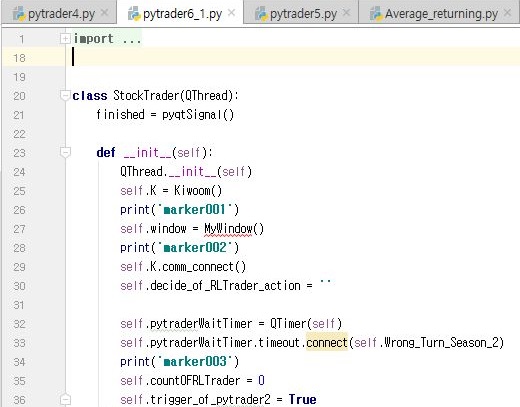
Task: Click the Python file icon on Average_returning.py tab
Action: click(376, 14)
